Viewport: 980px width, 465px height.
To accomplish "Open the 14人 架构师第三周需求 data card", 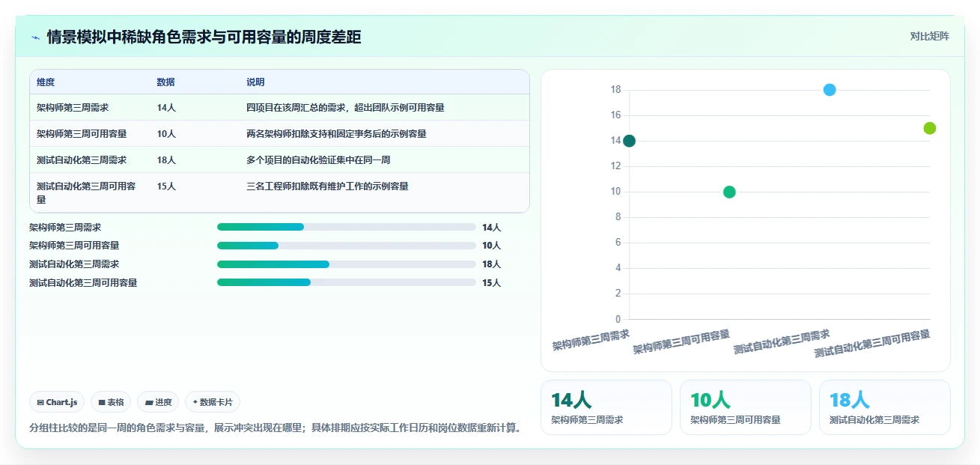I will pyautogui.click(x=606, y=407).
